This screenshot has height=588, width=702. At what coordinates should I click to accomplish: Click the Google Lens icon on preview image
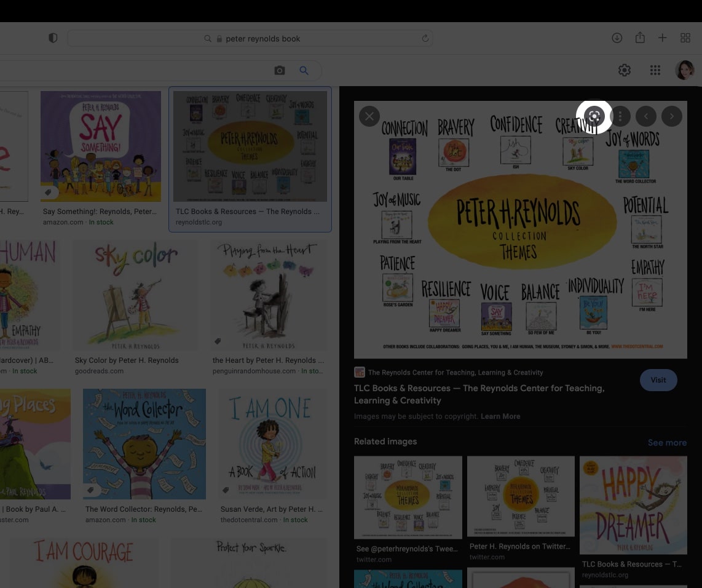(x=594, y=116)
